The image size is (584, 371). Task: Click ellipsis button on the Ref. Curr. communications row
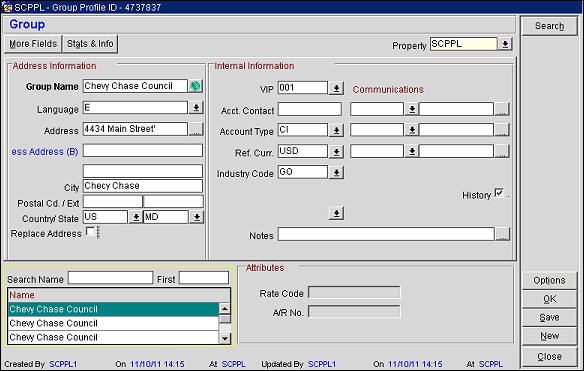502,151
